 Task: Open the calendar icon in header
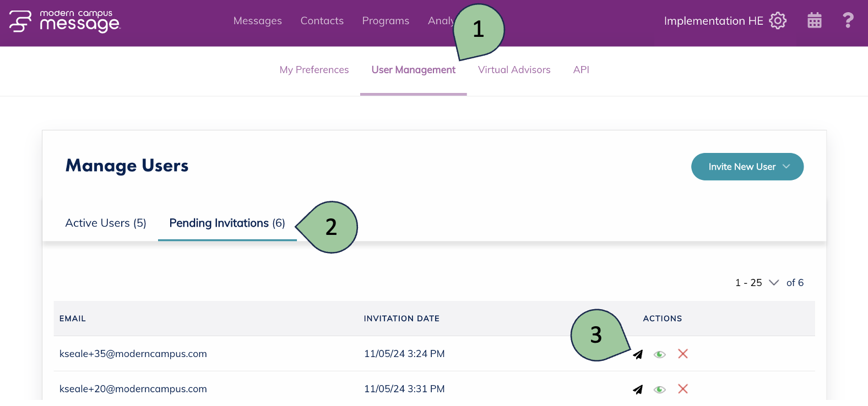814,21
